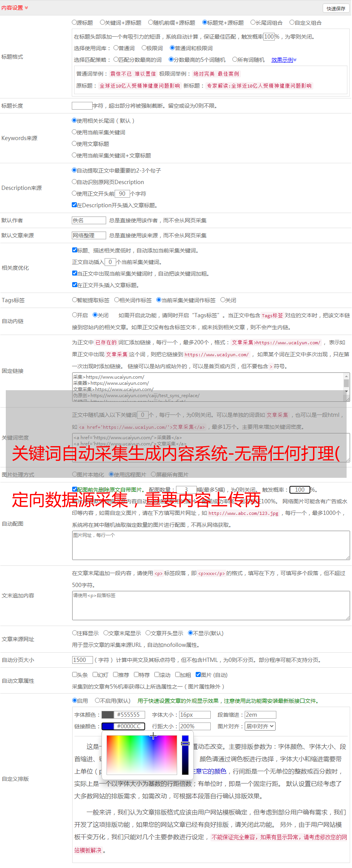352x868 pixels.
Task: Click the 标题长度 character count field
Action: coord(82,106)
